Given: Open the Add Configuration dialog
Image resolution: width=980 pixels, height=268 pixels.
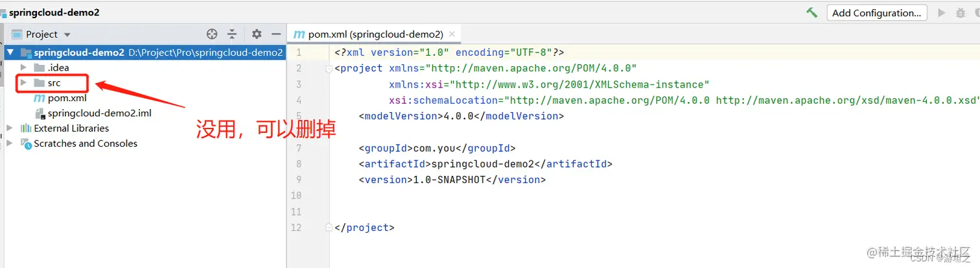Looking at the screenshot, I should (x=876, y=13).
